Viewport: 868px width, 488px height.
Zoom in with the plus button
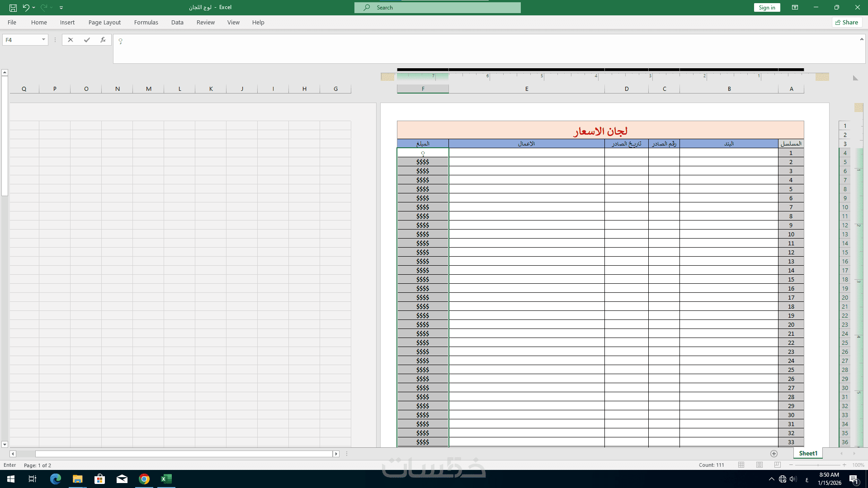[844, 465]
